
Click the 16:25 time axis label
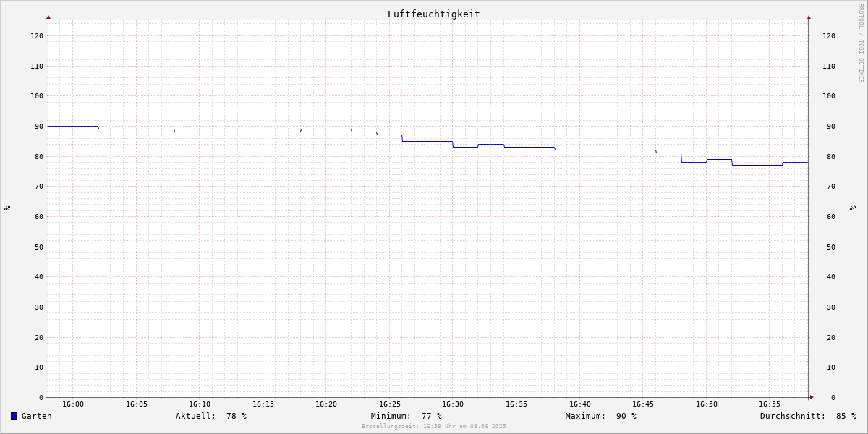pos(390,404)
